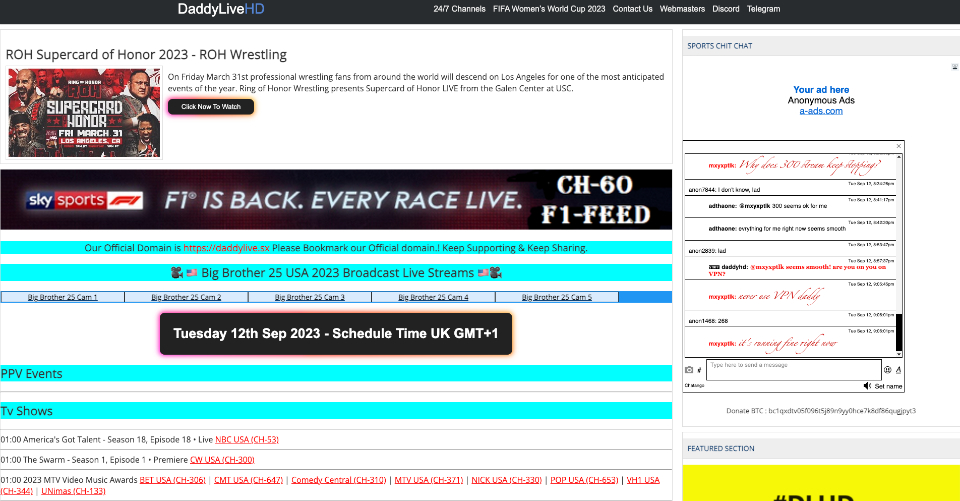Open Big Brother 25 Cam 4
960x501 pixels.
pos(433,297)
